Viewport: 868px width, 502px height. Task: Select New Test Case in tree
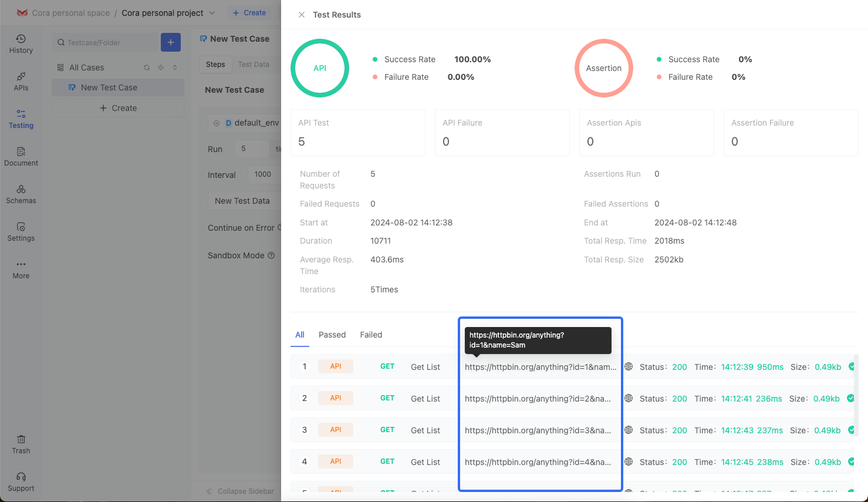tap(118, 87)
